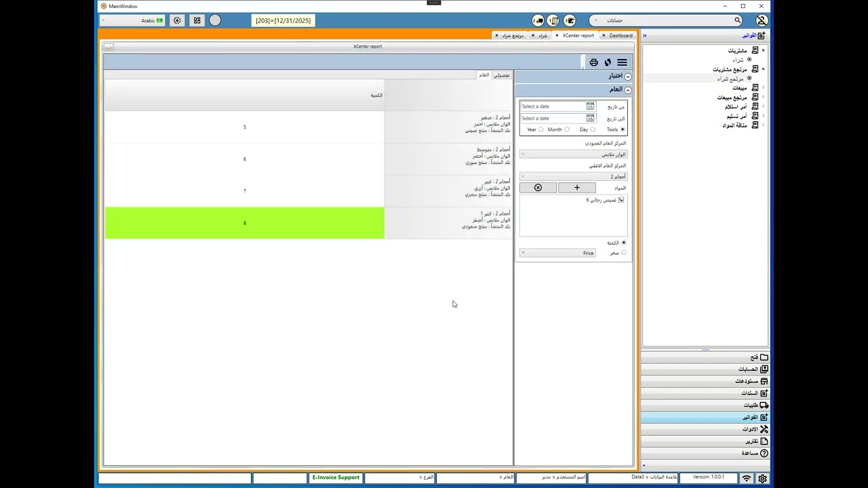Screen dimensions: 868x488
Task: Switch to the مرتجع شراء tab
Action: click(x=513, y=35)
